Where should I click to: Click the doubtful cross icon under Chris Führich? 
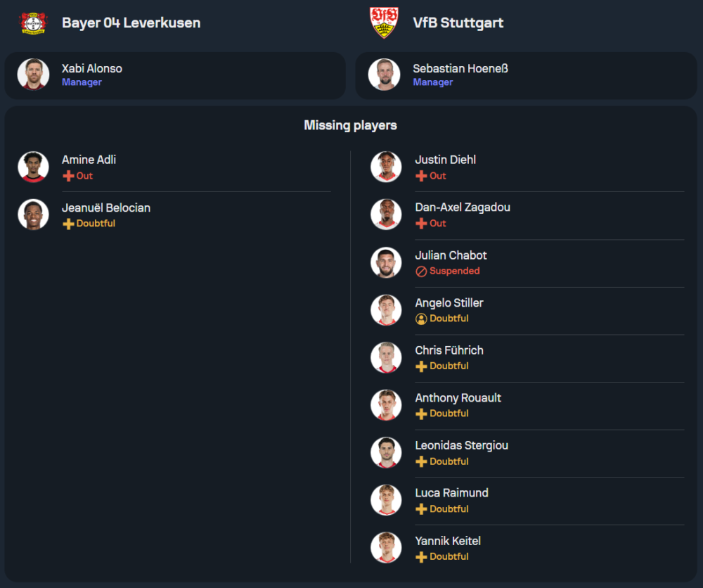pyautogui.click(x=421, y=366)
